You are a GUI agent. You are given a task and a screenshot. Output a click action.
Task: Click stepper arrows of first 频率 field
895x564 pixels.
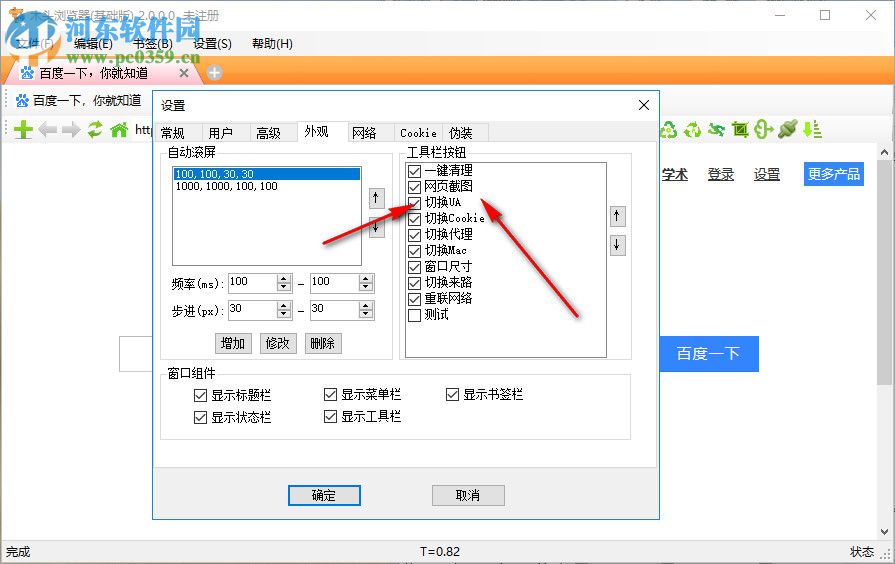(284, 283)
